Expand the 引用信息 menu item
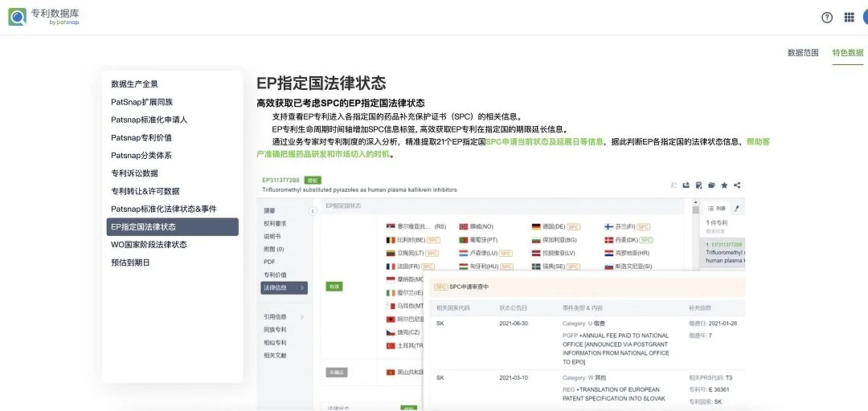 click(x=284, y=317)
